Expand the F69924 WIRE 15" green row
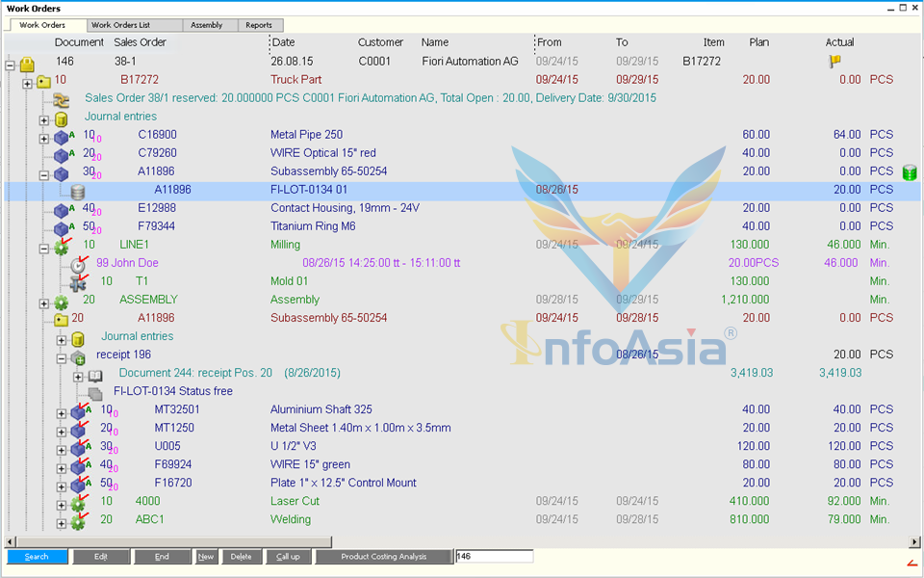The image size is (924, 578). coord(62,468)
